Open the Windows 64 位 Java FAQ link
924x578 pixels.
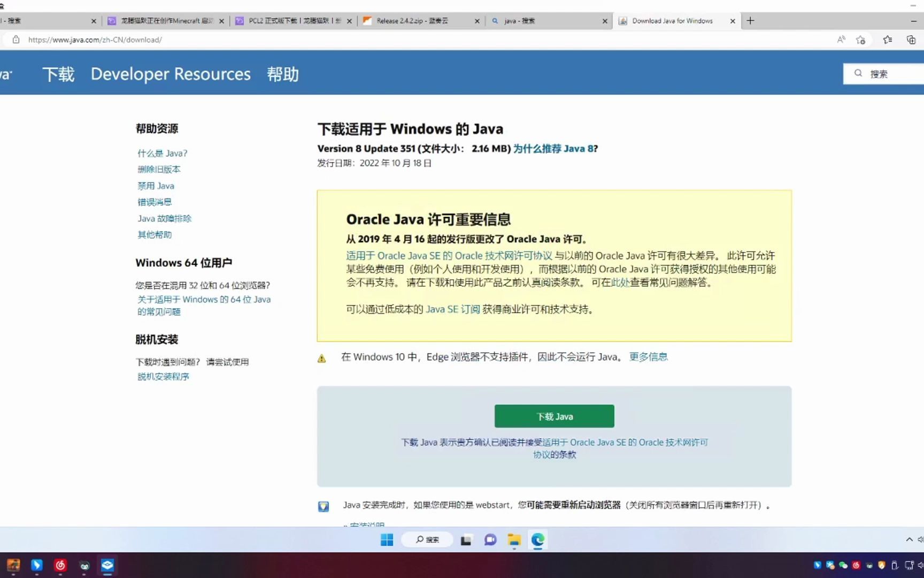coord(204,305)
